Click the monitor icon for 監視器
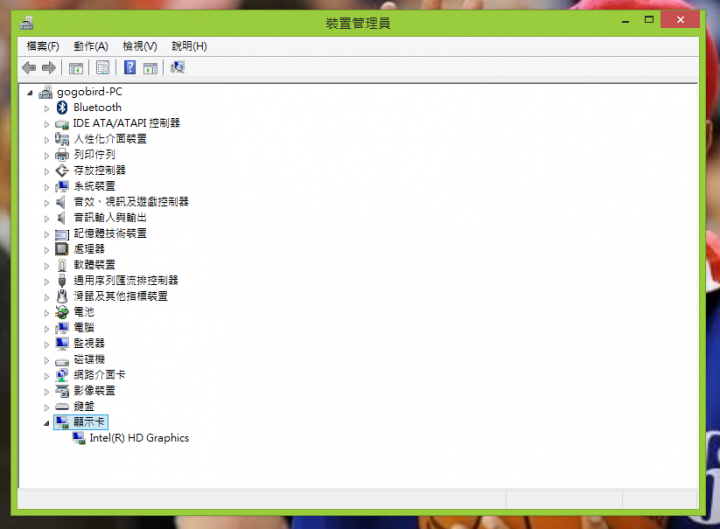The width and height of the screenshot is (720, 529). 62,343
